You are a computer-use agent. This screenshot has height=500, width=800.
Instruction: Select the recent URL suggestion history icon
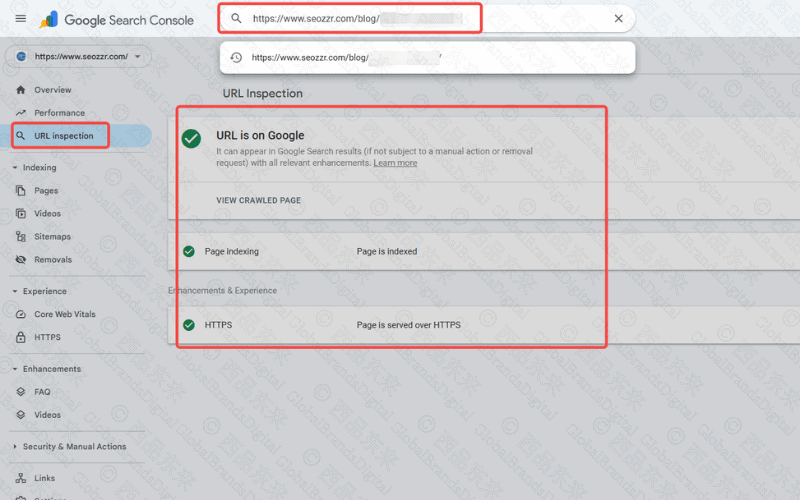pos(236,58)
